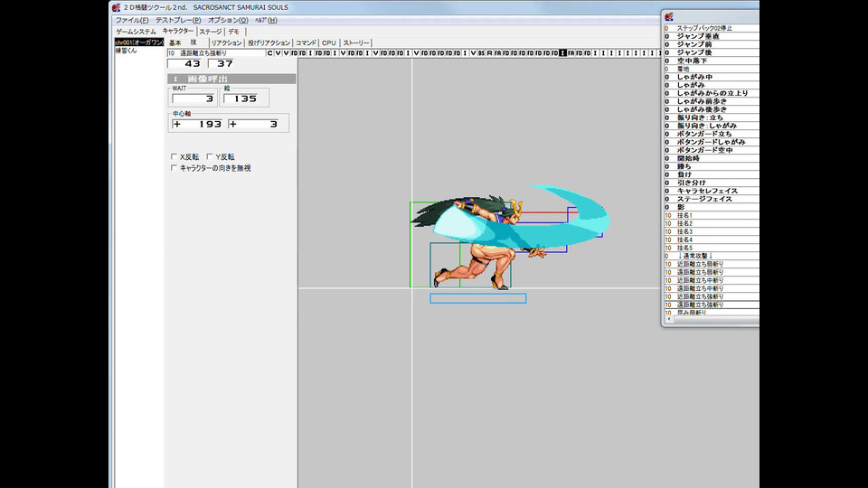Viewport: 868px width, 488px height.
Task: Select 練習くん in character list
Action: coord(139,51)
